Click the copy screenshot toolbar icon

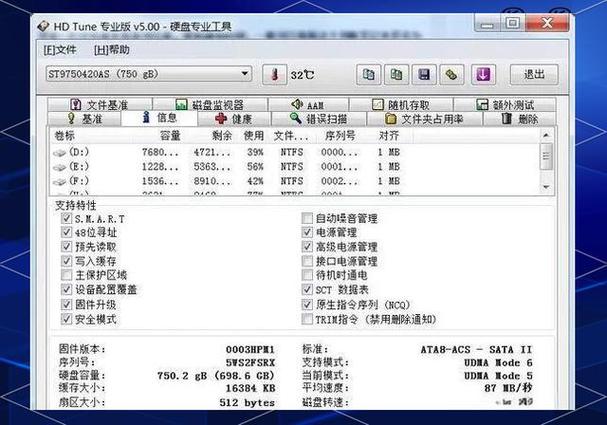coord(396,74)
